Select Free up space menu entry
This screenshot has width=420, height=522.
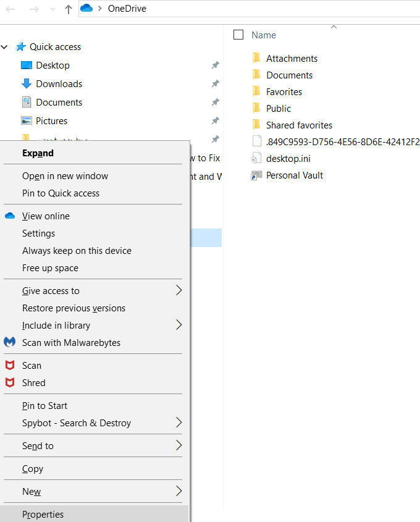(x=50, y=268)
